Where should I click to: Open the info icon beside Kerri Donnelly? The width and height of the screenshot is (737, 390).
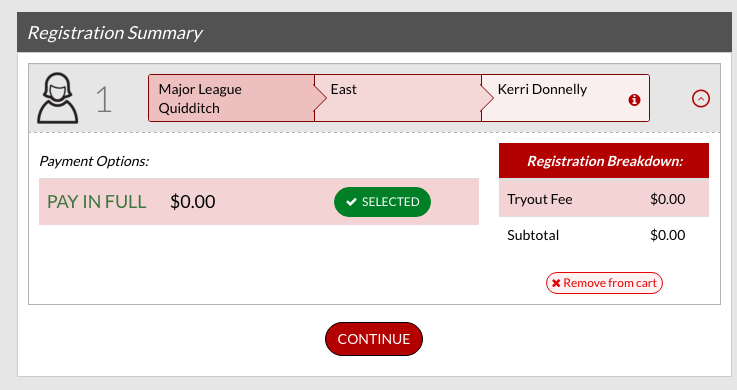[634, 100]
